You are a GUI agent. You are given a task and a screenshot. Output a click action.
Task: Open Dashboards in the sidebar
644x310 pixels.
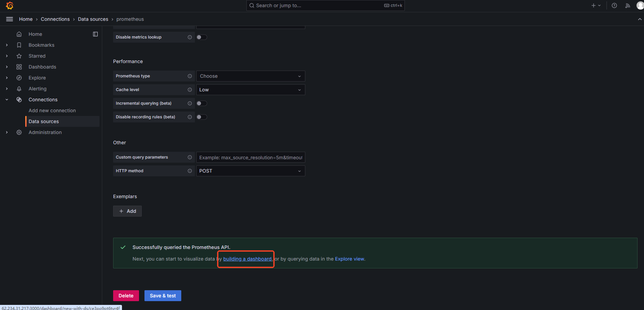pos(42,67)
